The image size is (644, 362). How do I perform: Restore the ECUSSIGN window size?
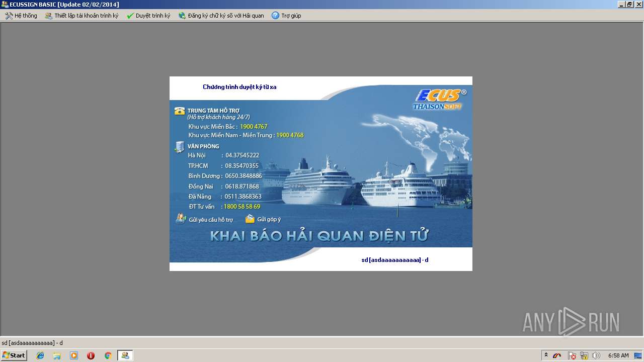click(x=629, y=5)
